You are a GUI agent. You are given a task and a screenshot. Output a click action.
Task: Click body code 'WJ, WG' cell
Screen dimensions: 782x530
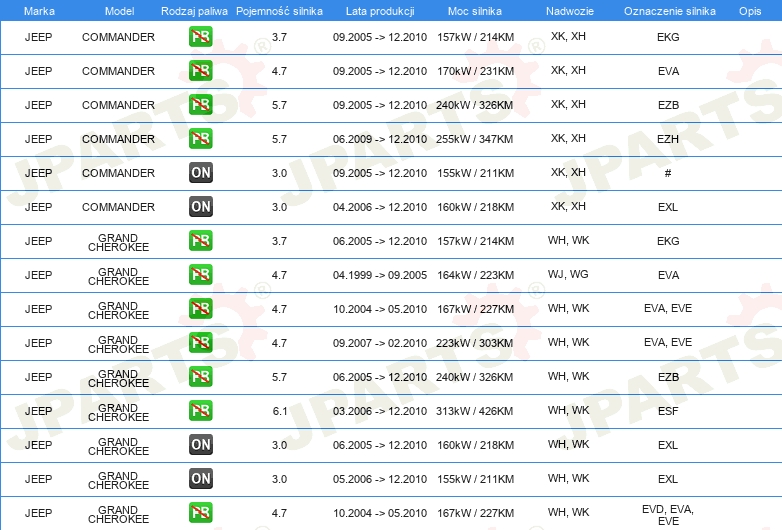pyautogui.click(x=568, y=274)
